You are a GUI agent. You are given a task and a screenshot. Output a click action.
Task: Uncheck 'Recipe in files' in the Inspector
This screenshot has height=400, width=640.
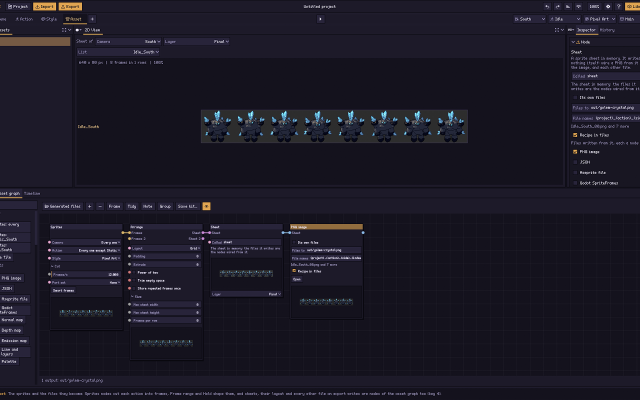(x=575, y=135)
